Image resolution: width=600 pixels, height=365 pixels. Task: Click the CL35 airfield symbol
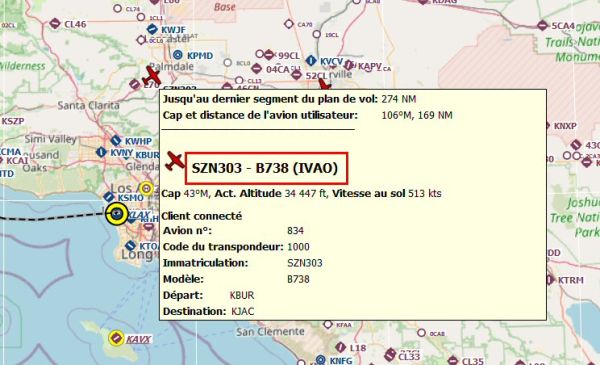(x=453, y=360)
